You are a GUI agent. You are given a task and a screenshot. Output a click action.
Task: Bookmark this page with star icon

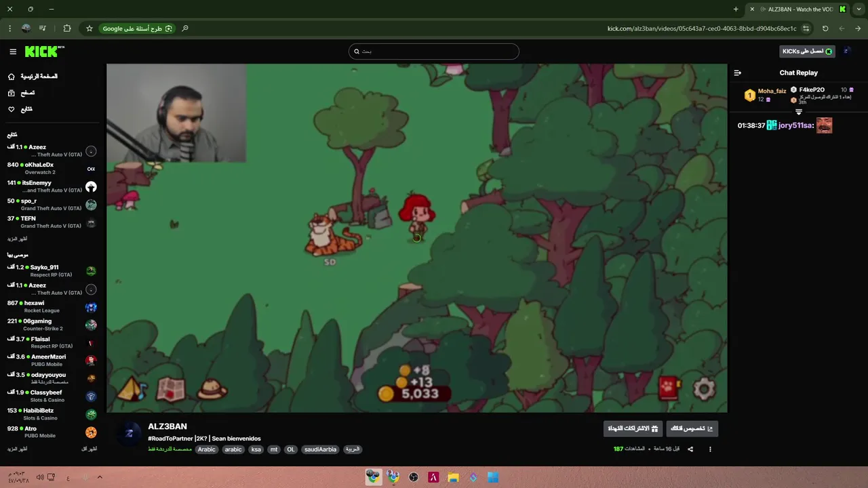point(89,28)
